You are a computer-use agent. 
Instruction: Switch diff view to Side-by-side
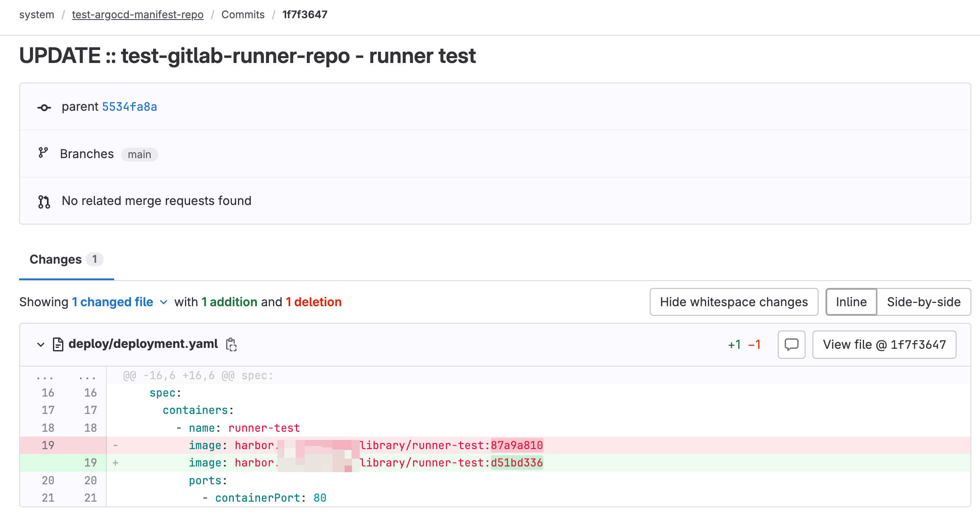coord(923,302)
